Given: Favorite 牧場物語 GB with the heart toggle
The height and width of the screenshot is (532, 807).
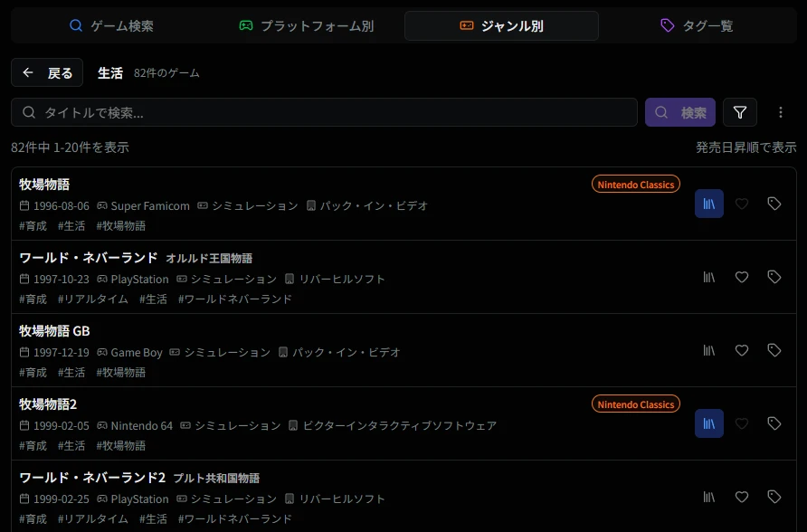Looking at the screenshot, I should point(742,350).
